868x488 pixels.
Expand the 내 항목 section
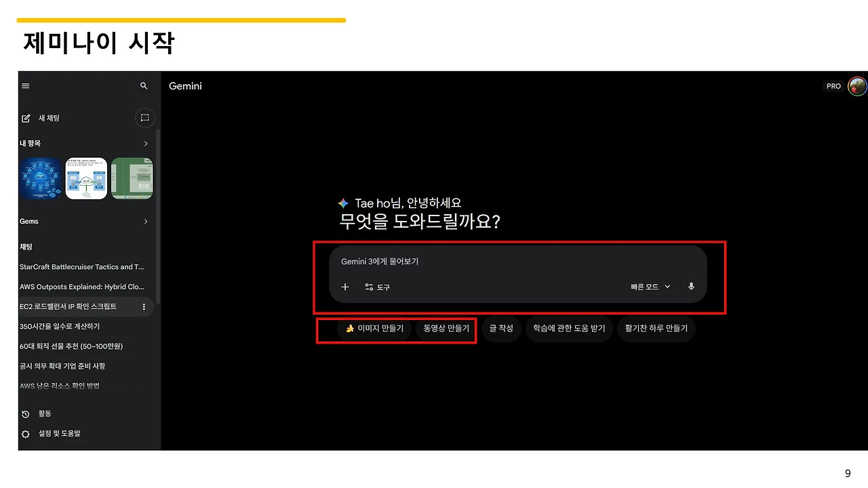click(145, 143)
